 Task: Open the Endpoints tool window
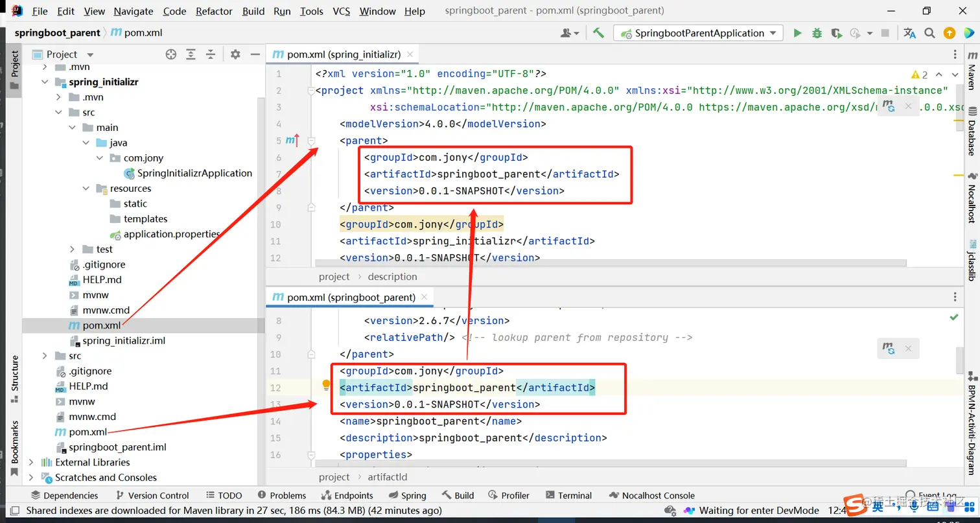pyautogui.click(x=347, y=495)
